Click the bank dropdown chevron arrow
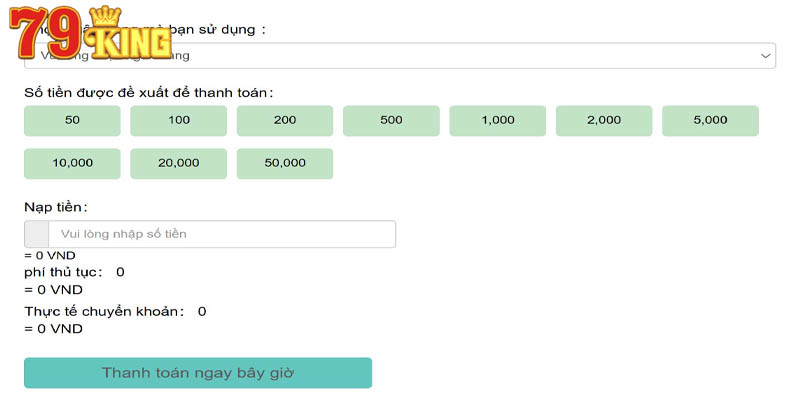This screenshot has height=400, width=800. click(765, 56)
